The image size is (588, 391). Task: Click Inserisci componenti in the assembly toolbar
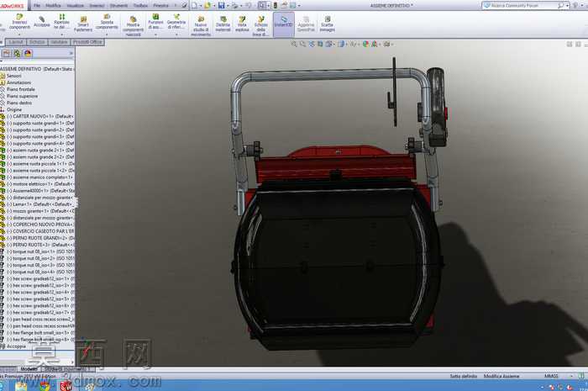click(x=19, y=22)
